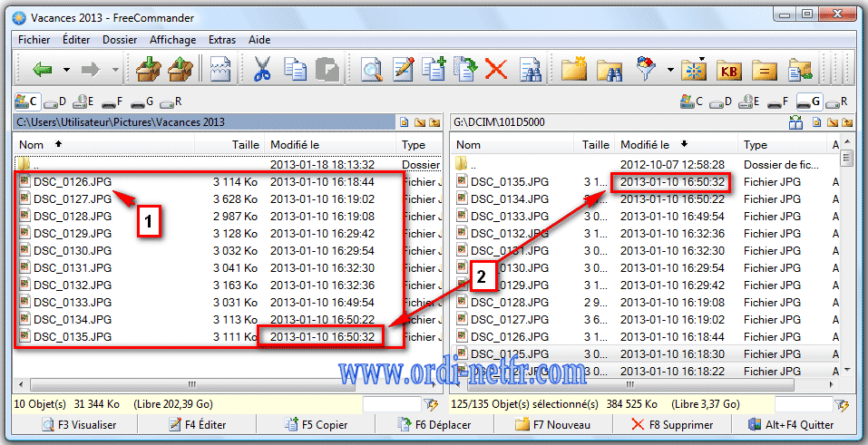Image resolution: width=868 pixels, height=445 pixels.
Task: Click F4 Éditer button
Action: point(197,425)
